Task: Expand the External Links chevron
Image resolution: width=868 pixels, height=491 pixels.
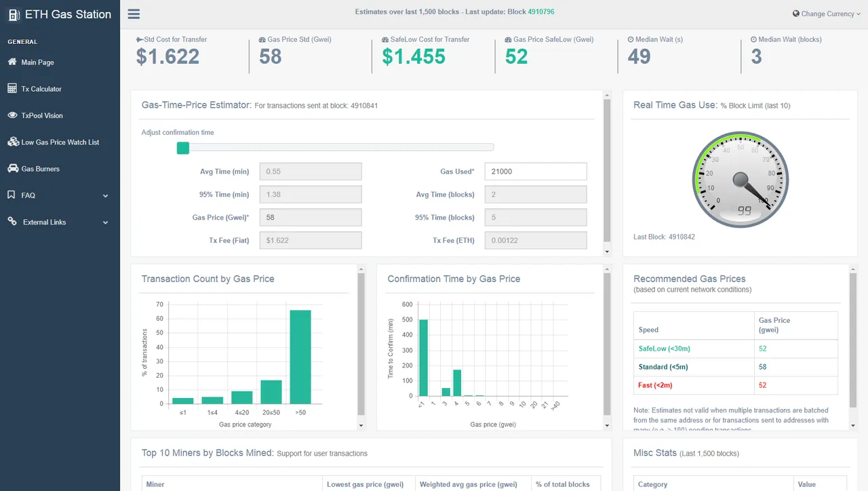Action: (x=105, y=222)
